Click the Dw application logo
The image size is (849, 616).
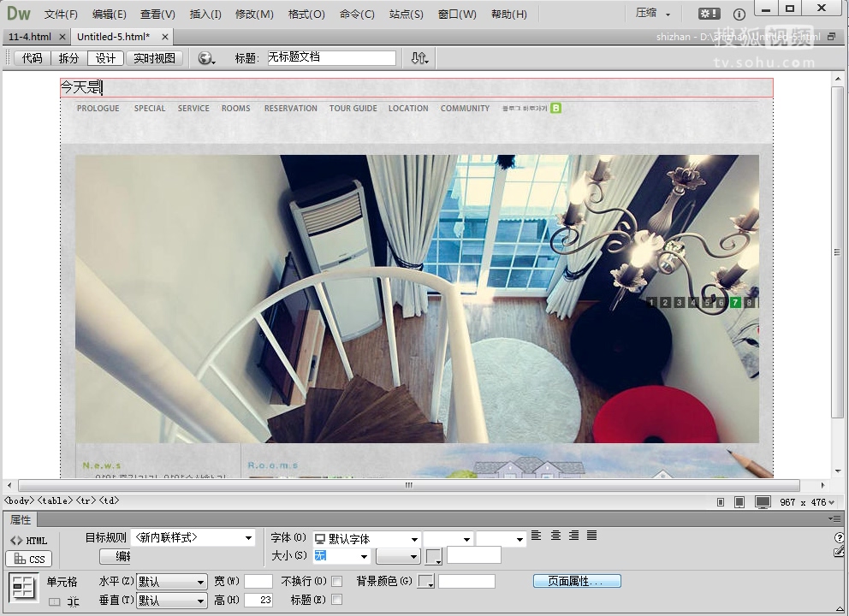[19, 14]
